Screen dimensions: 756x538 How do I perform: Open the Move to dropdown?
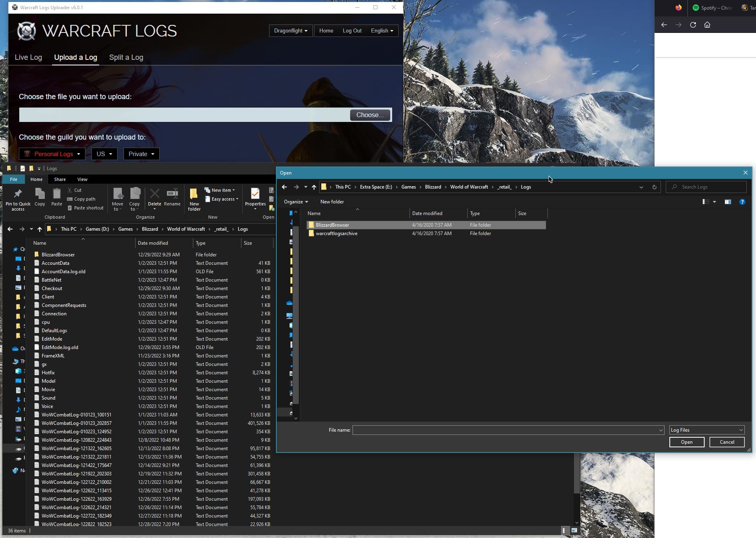point(118,199)
